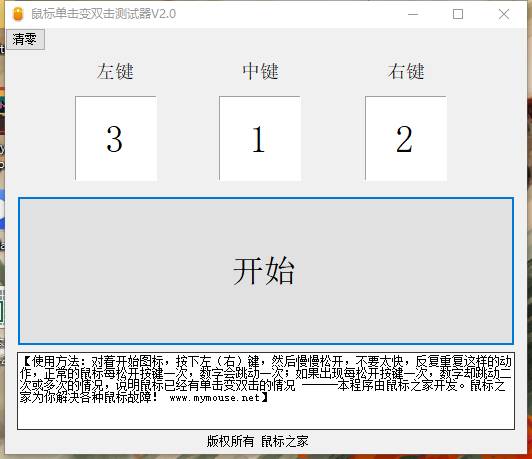Click the 清零 reset button
The height and width of the screenshot is (459, 532).
25,39
